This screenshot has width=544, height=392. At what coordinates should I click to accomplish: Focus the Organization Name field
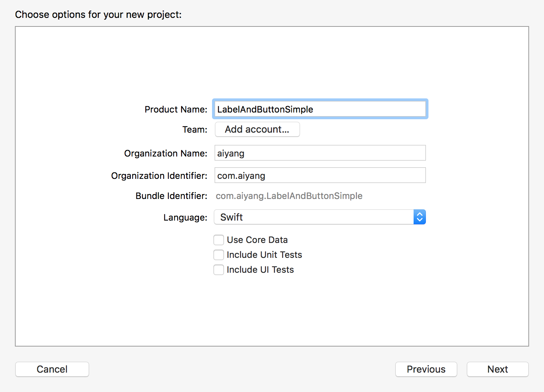click(x=320, y=153)
